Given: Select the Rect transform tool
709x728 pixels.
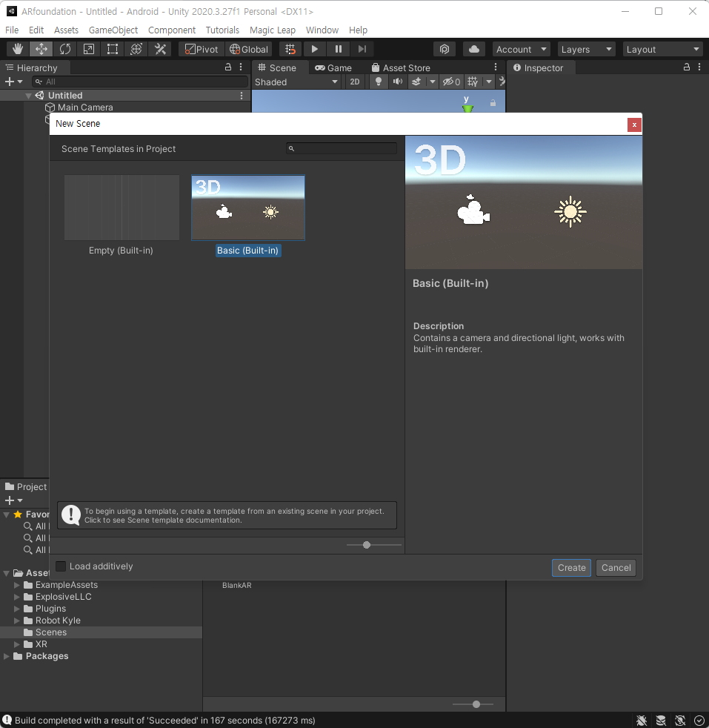Looking at the screenshot, I should [113, 49].
